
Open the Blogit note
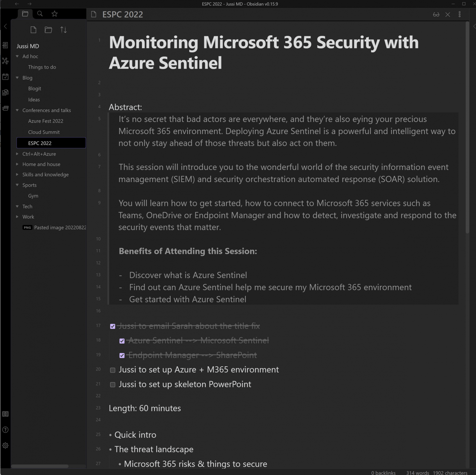click(34, 89)
